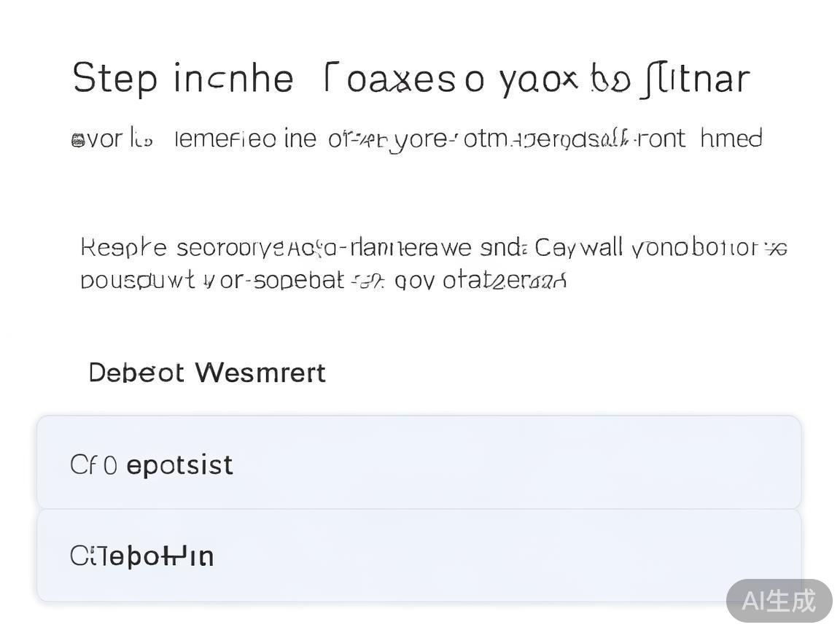Click the word 'Wesmrert' in the section label
Image resolution: width=840 pixels, height=630 pixels.
pyautogui.click(x=260, y=373)
